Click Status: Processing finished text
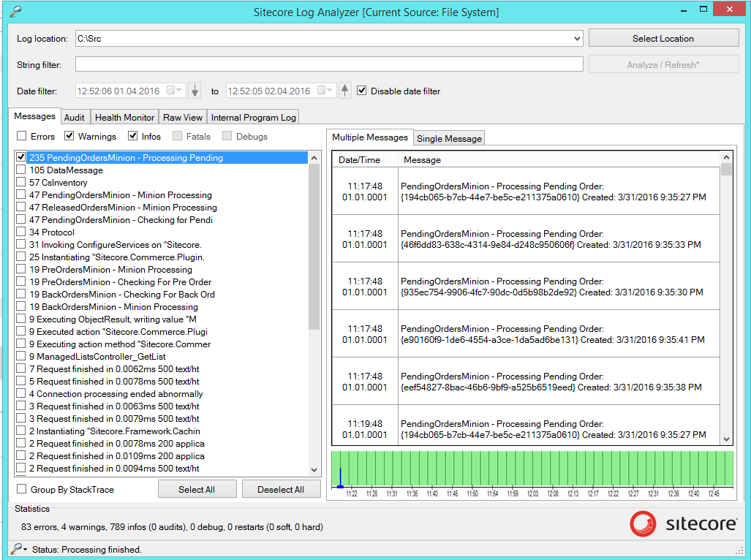The width and height of the screenshot is (751, 560). pyautogui.click(x=87, y=549)
